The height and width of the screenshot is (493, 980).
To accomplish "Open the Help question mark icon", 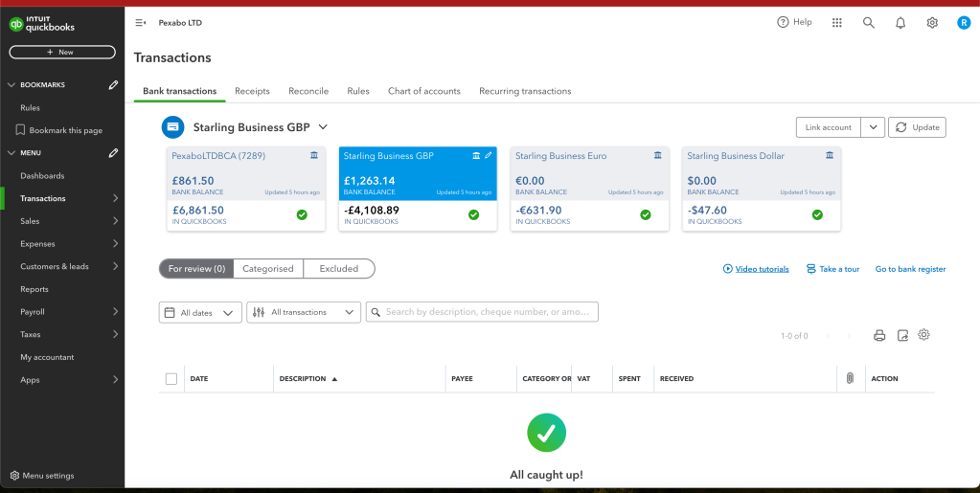I will click(x=783, y=22).
